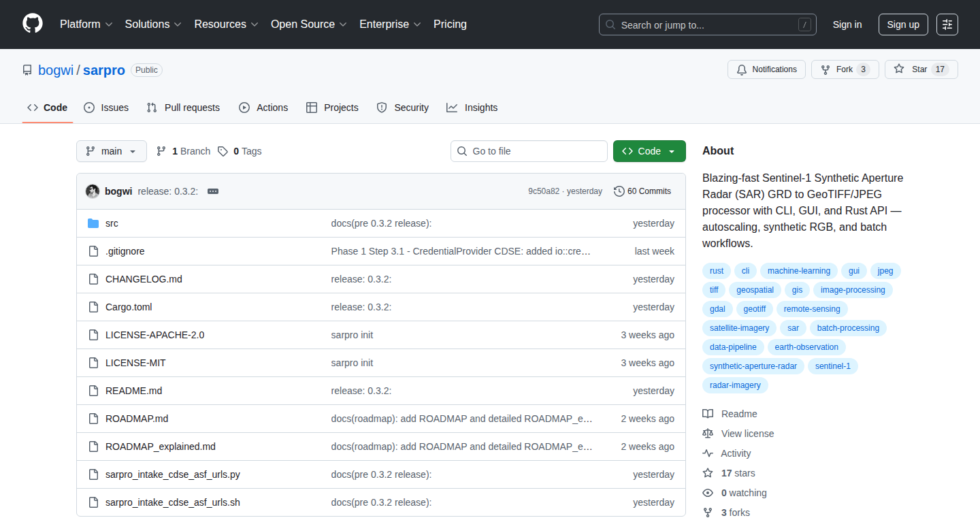Select the Code tab
The height and width of the screenshot is (518, 980).
[48, 108]
